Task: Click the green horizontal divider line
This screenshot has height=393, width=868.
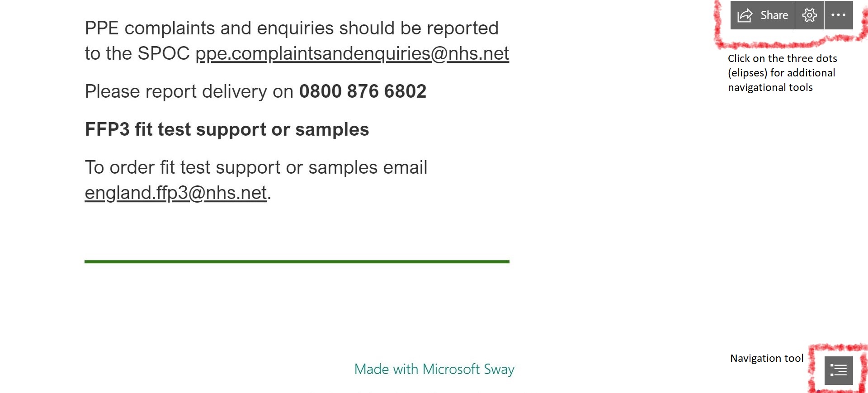Action: pyautogui.click(x=297, y=261)
